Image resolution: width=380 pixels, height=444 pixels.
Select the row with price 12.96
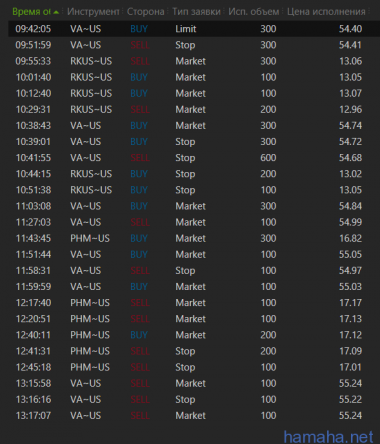point(189,109)
